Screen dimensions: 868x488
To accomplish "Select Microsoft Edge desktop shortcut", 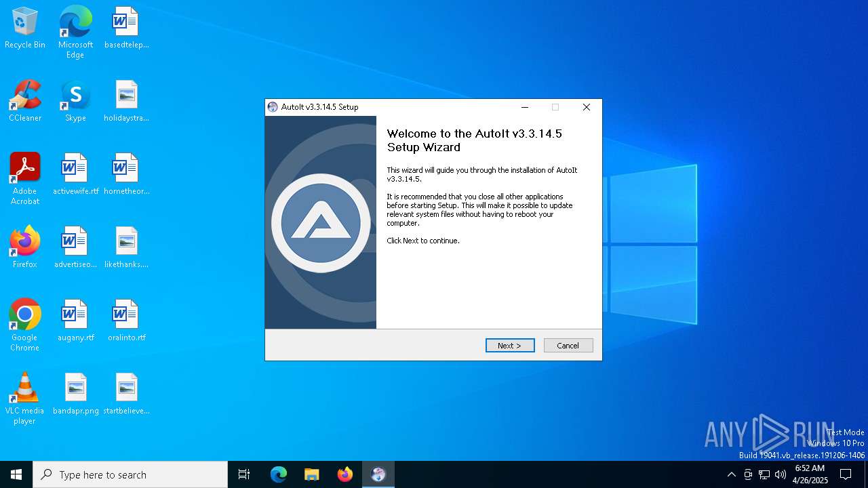I will point(75,33).
